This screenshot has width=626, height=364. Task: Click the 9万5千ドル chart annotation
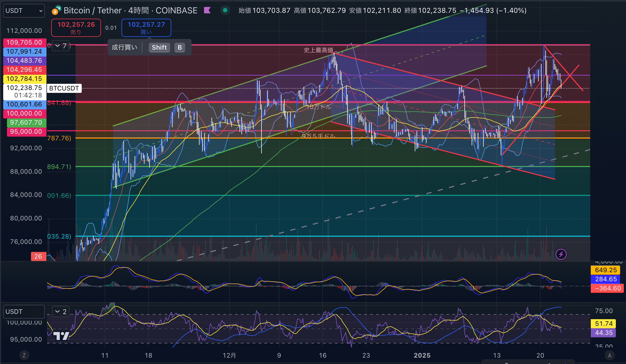tap(319, 136)
